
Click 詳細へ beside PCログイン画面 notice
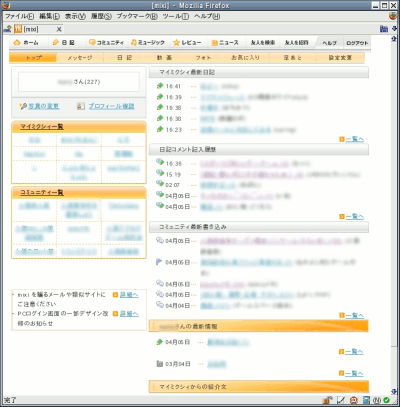coord(129,314)
